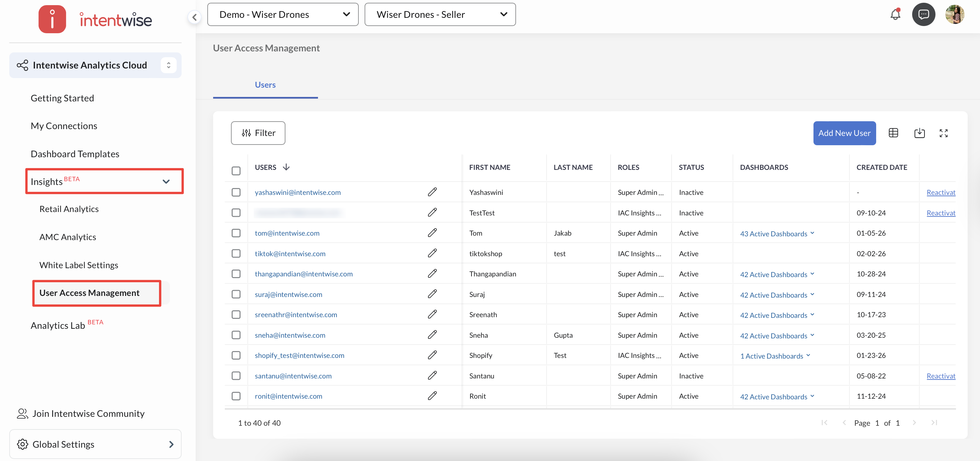The image size is (980, 461).
Task: Click the column layout grid icon
Action: coord(893,133)
